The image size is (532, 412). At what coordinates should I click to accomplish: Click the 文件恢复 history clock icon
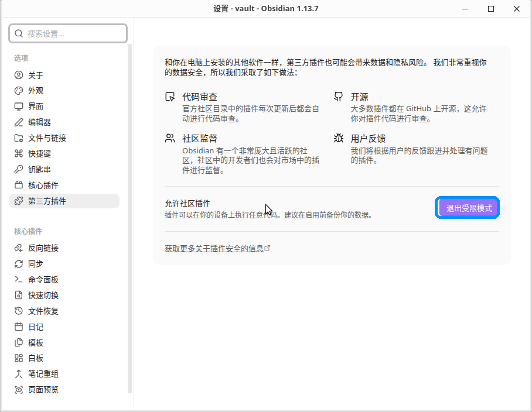(x=19, y=311)
